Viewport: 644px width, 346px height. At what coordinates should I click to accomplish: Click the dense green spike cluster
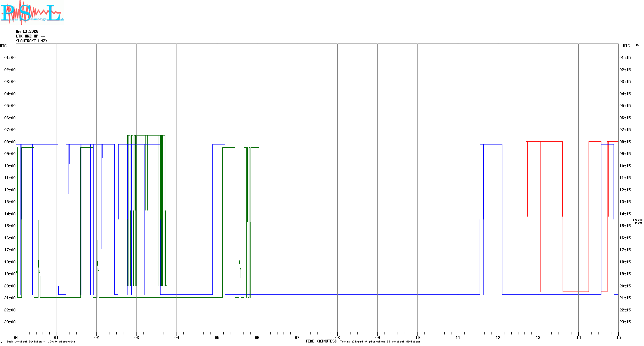[162, 208]
